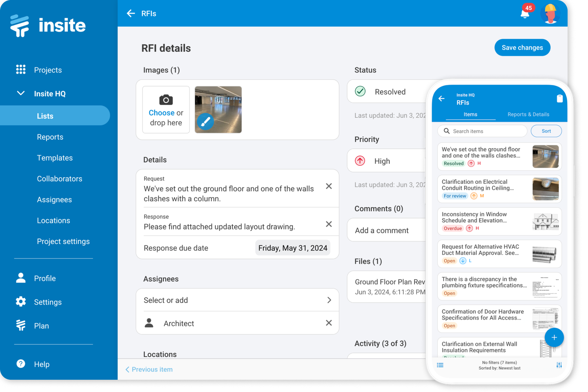The width and height of the screenshot is (588, 392).
Task: Remove the Architect assignee with the X
Action: [x=329, y=323]
